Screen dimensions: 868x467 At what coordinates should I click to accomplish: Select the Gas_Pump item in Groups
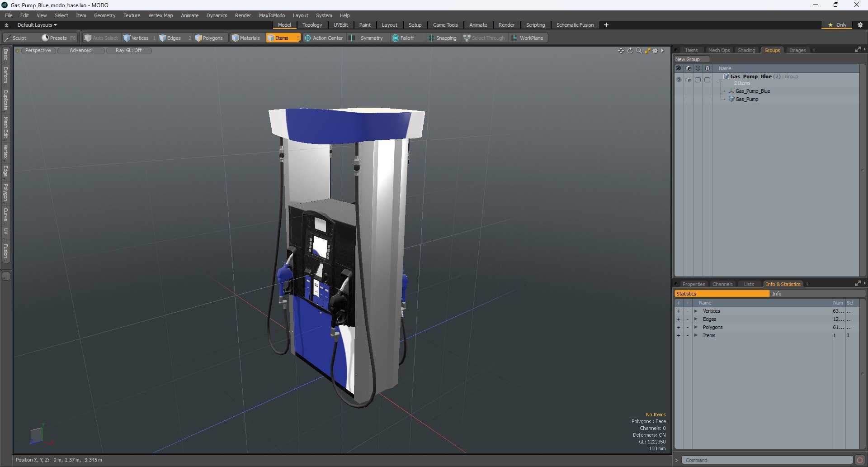pos(747,99)
